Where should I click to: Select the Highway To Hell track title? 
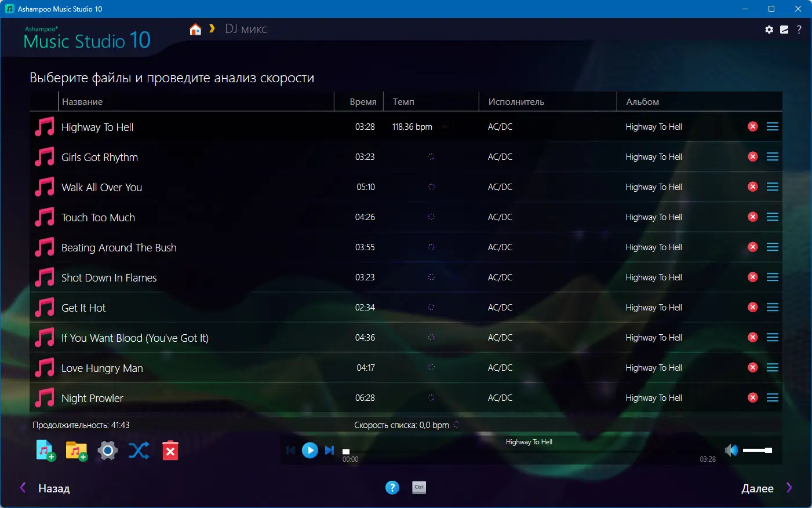(x=97, y=127)
